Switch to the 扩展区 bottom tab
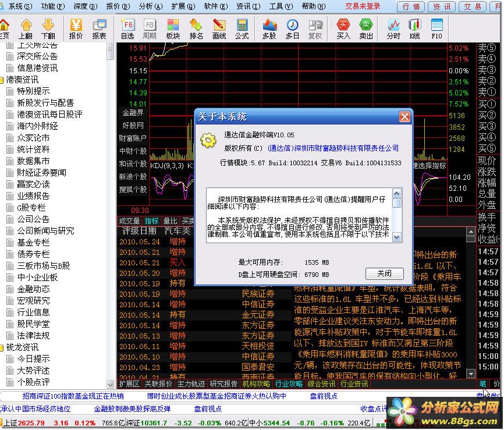 (130, 384)
